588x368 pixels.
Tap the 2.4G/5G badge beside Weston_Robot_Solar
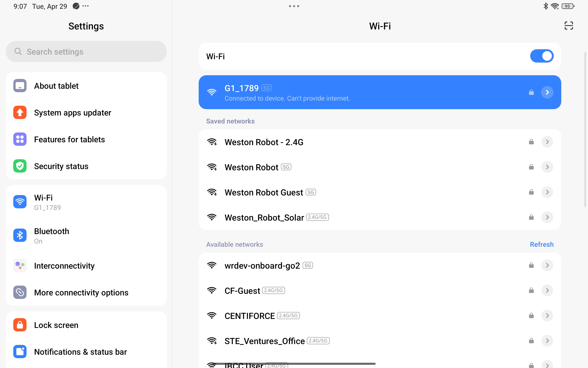click(x=317, y=217)
